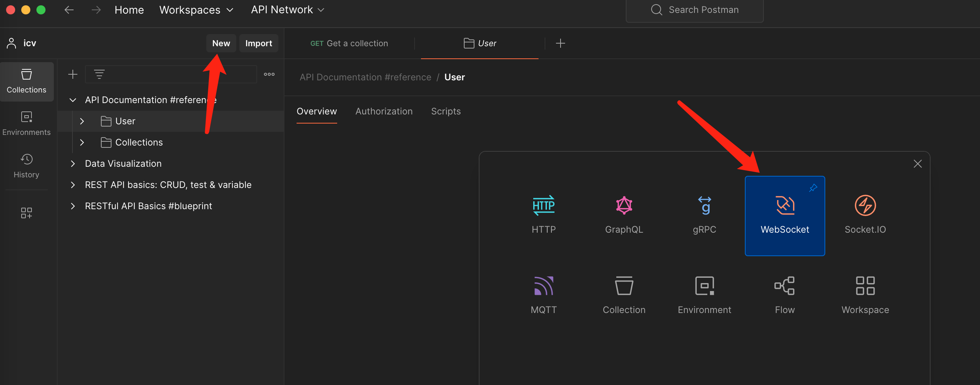Open the History sidebar panel
The height and width of the screenshot is (385, 980).
coord(26,165)
